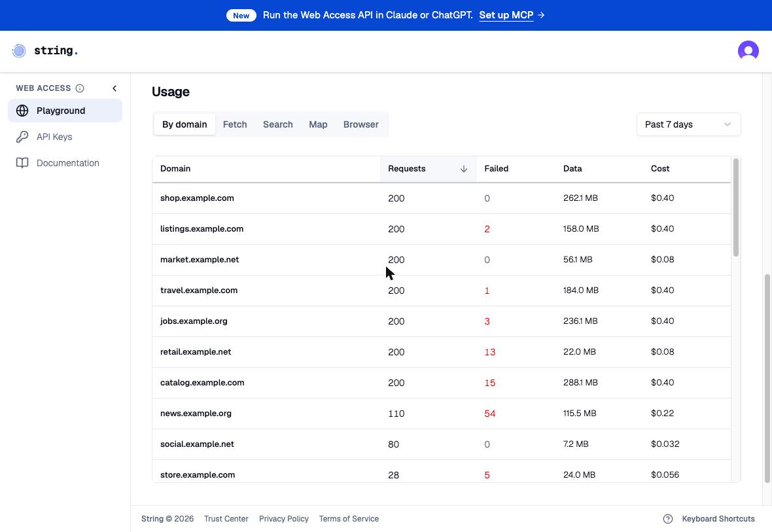
Task: Switch to the Browser tab
Action: [361, 124]
